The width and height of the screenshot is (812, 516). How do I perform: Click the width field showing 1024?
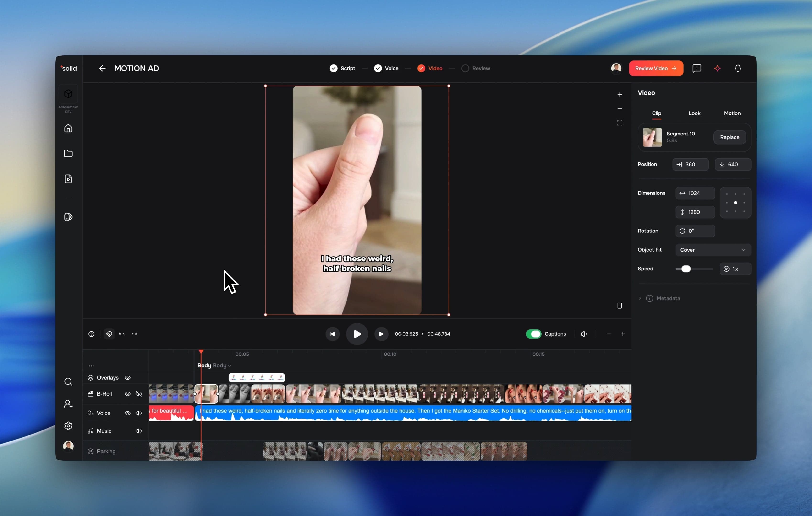pos(695,193)
